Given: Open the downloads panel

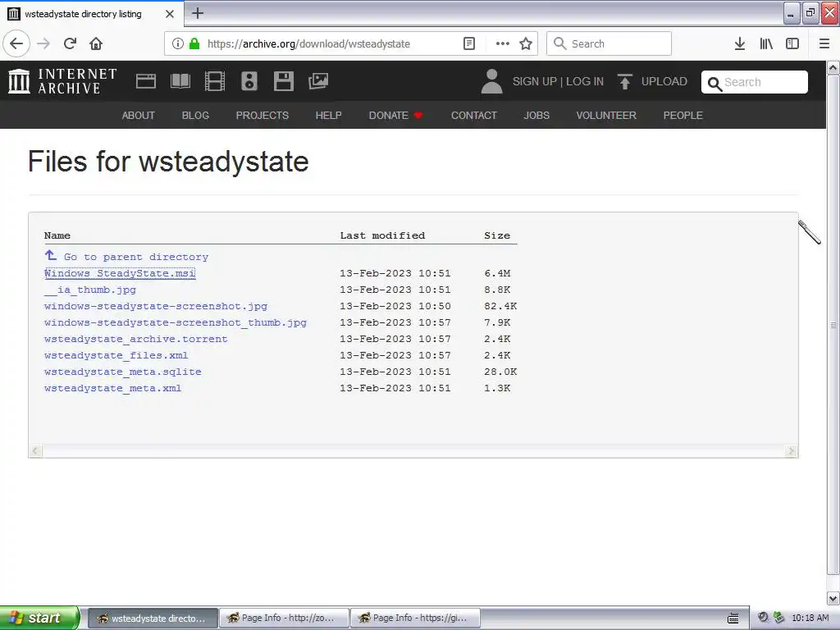Looking at the screenshot, I should coord(740,43).
